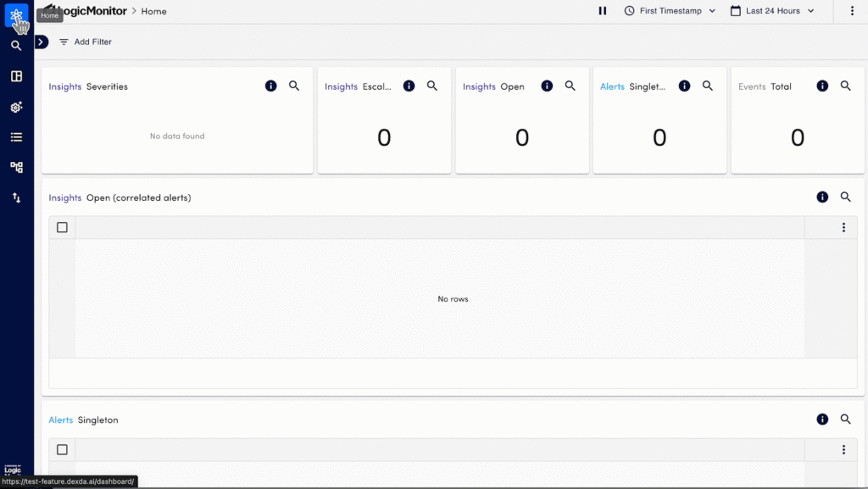The image size is (868, 489).
Task: Open info icon on Insights Open widget
Action: [x=547, y=86]
